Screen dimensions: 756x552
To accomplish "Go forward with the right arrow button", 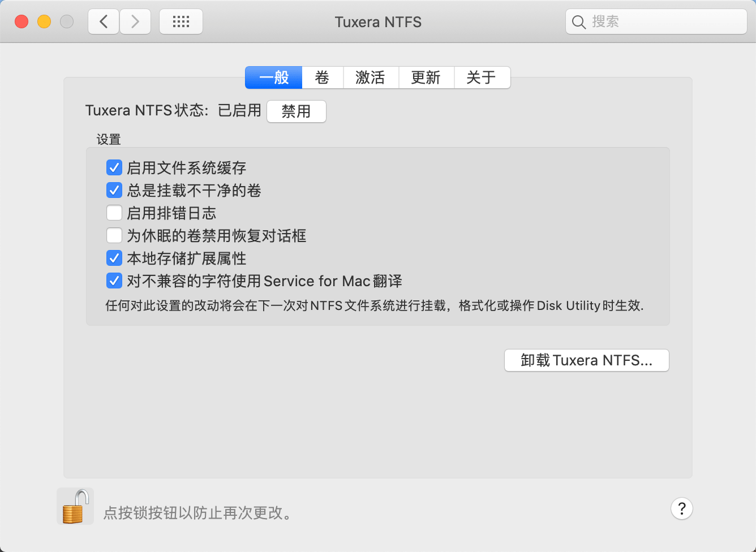I will (135, 22).
